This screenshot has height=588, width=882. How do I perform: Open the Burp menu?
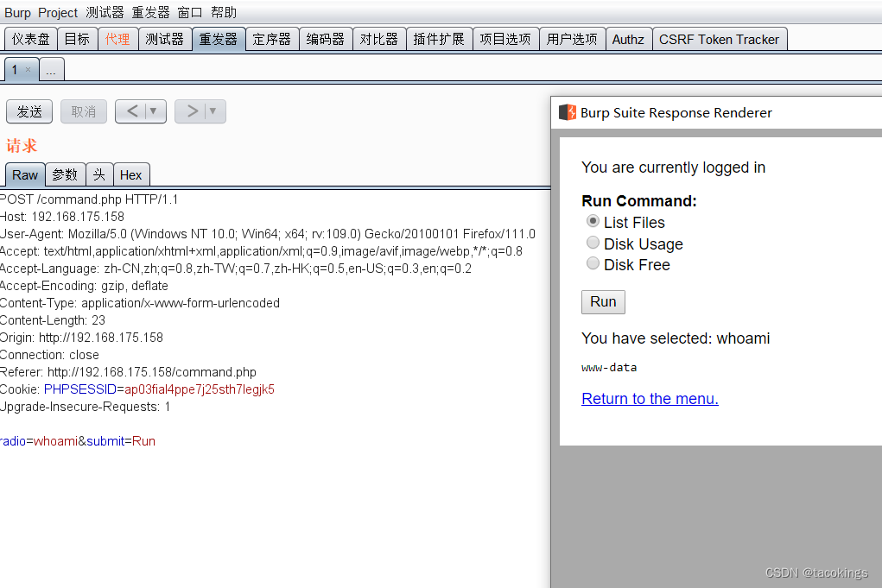[x=17, y=12]
